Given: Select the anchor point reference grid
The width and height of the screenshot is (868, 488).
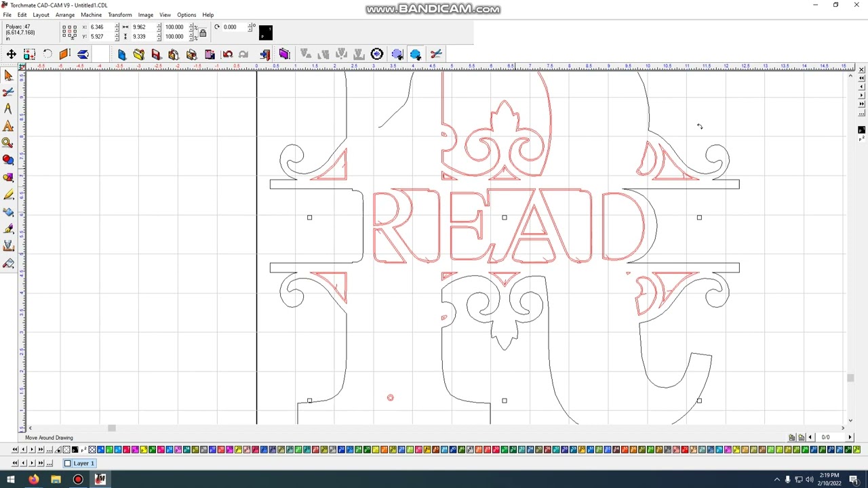Looking at the screenshot, I should (69, 31).
